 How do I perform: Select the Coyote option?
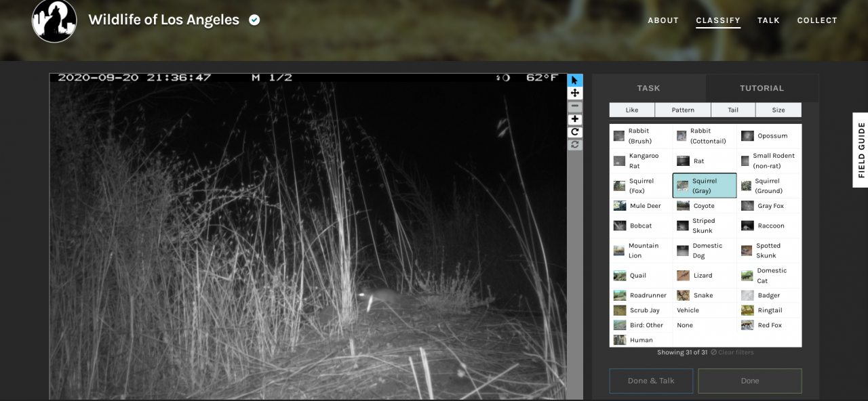[705, 206]
